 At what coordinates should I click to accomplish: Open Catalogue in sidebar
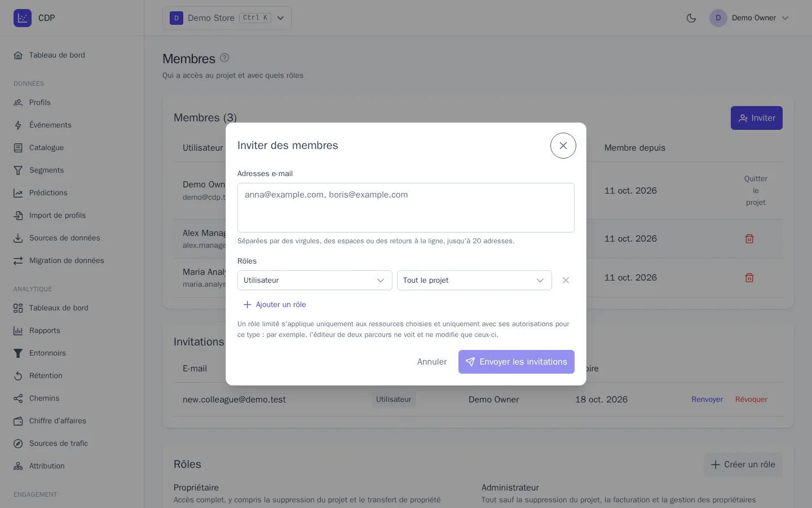[x=72, y=148]
